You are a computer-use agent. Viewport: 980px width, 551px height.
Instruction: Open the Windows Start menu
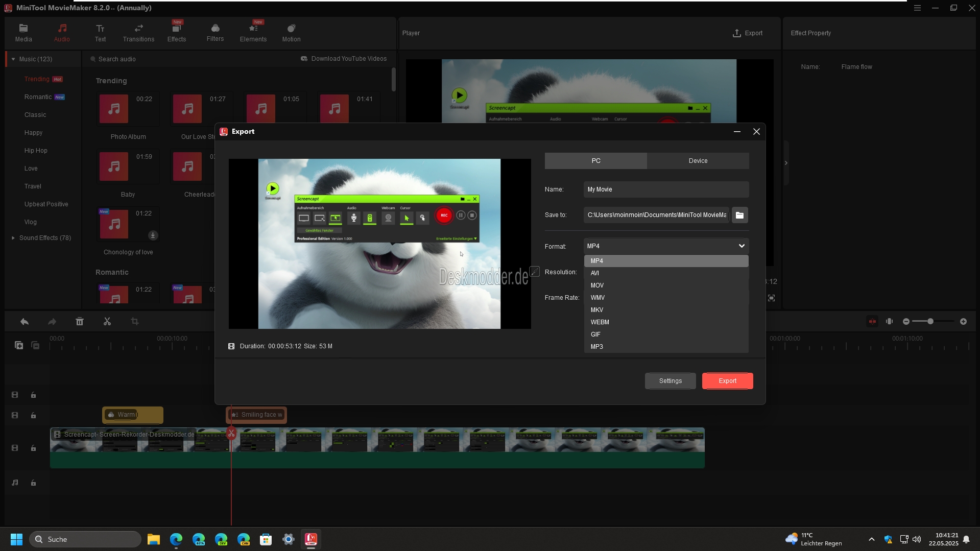click(x=16, y=539)
